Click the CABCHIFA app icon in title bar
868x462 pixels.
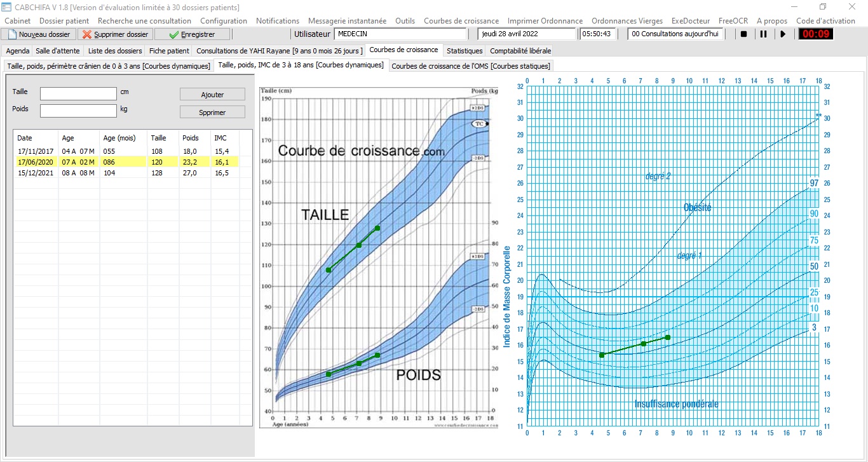click(x=7, y=7)
